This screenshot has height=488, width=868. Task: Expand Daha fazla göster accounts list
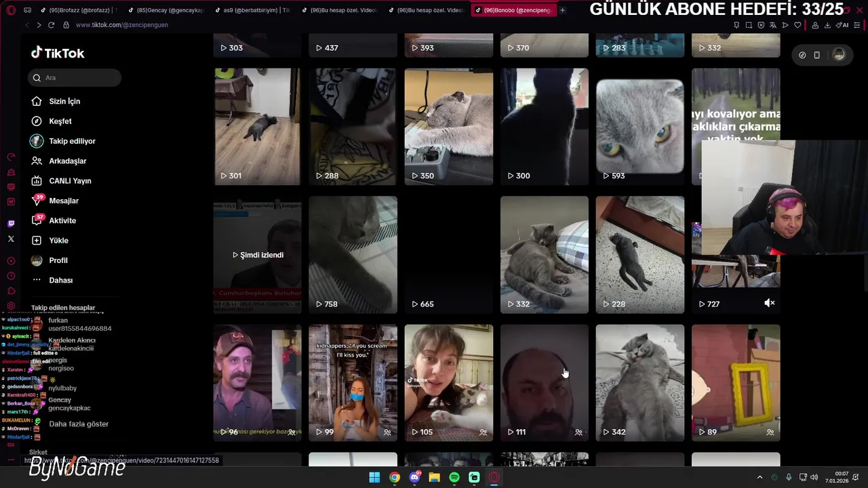click(x=78, y=424)
